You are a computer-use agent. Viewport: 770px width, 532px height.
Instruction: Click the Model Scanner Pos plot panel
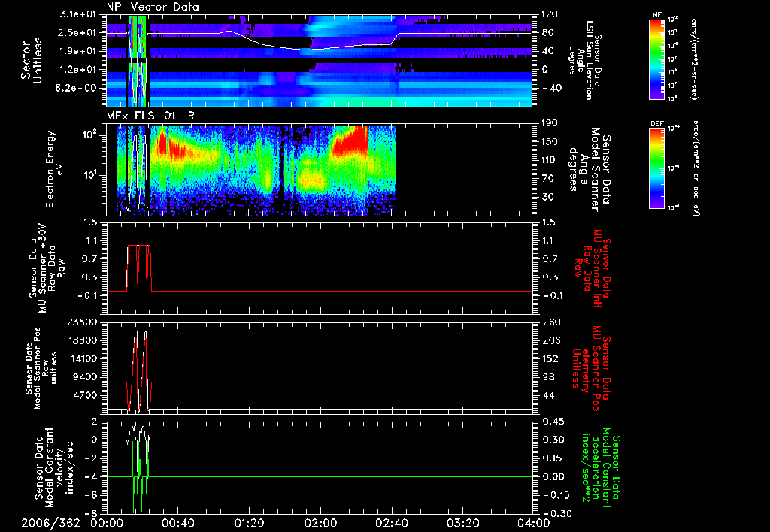(319, 368)
